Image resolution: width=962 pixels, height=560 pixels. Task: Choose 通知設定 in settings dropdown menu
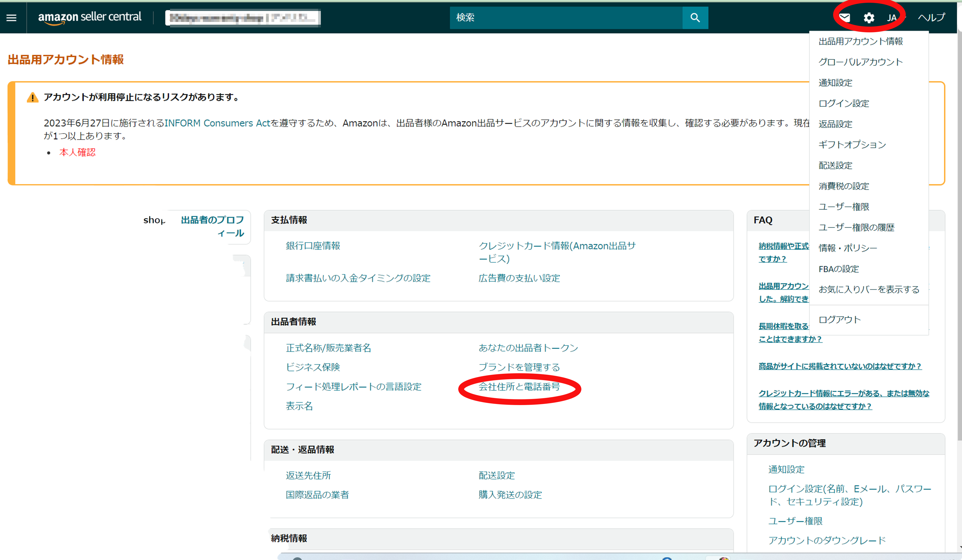coord(835,83)
